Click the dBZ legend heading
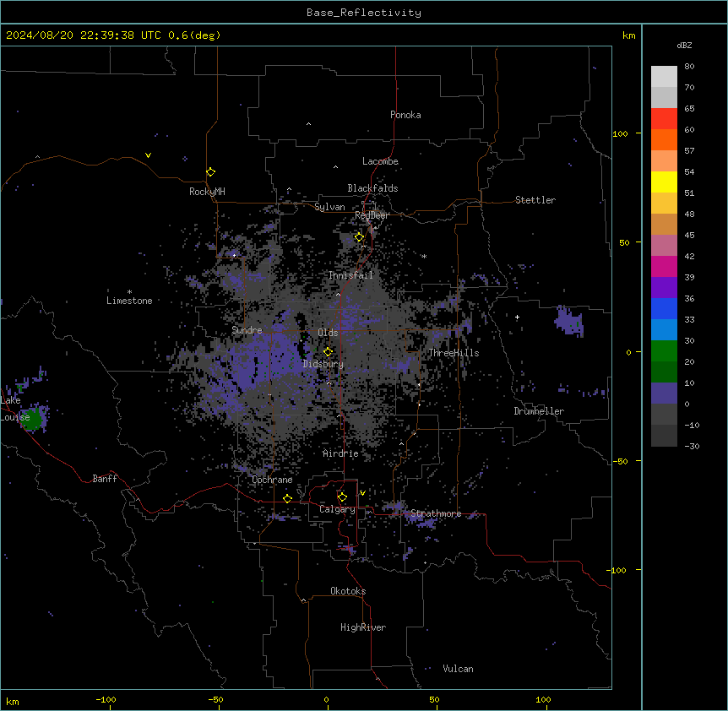 click(x=684, y=46)
